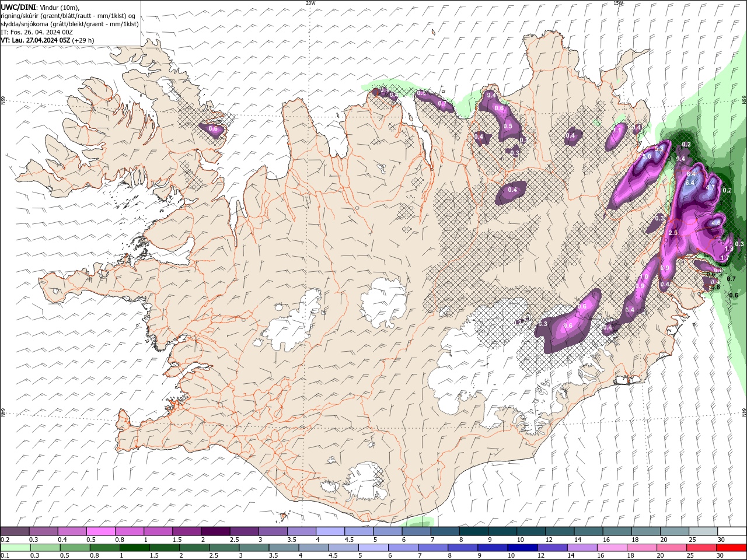Click the '(+29 h)' forecast offset text

pos(83,40)
